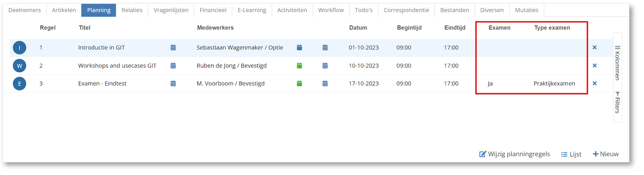Image resolution: width=644 pixels, height=175 pixels.
Task: Click green calendar icon for M. Voorboom
Action: tap(299, 83)
